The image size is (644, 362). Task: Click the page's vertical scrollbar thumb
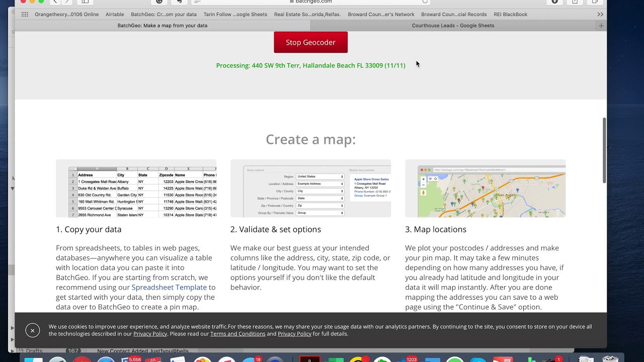pyautogui.click(x=604, y=150)
